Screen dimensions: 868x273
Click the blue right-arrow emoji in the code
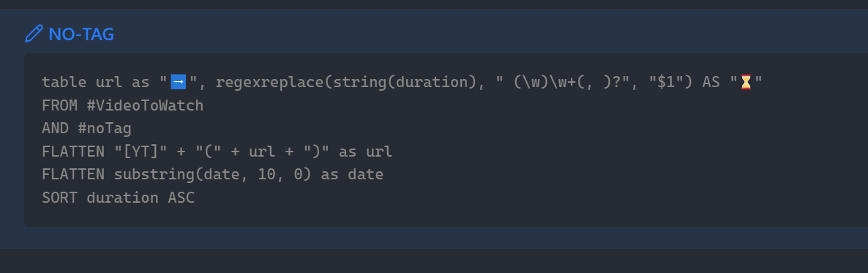[x=179, y=82]
